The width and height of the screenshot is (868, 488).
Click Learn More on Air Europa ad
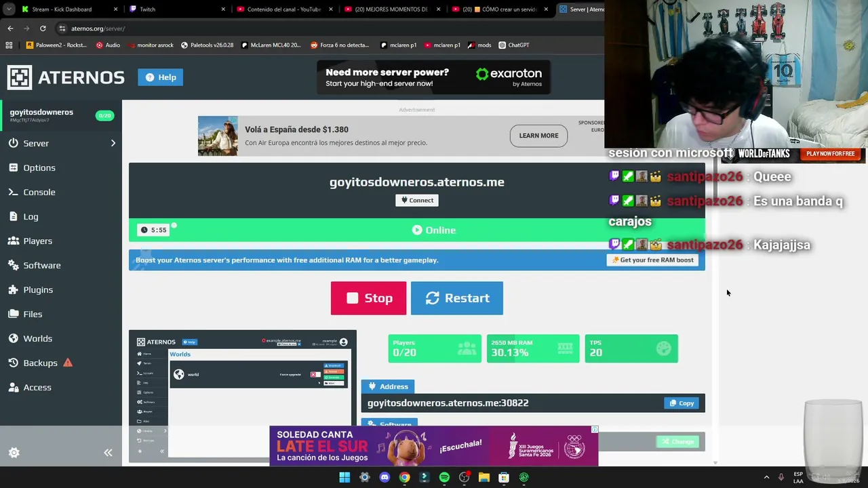coord(538,136)
